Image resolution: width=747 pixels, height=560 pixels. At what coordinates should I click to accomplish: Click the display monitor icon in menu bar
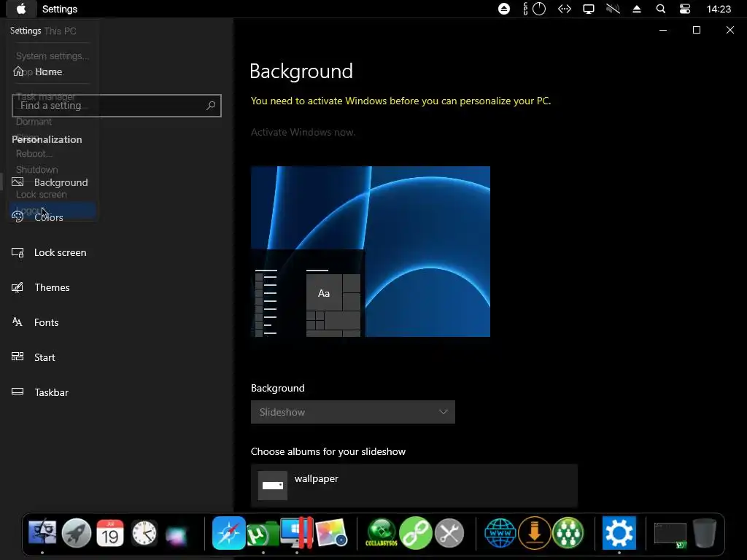589,9
